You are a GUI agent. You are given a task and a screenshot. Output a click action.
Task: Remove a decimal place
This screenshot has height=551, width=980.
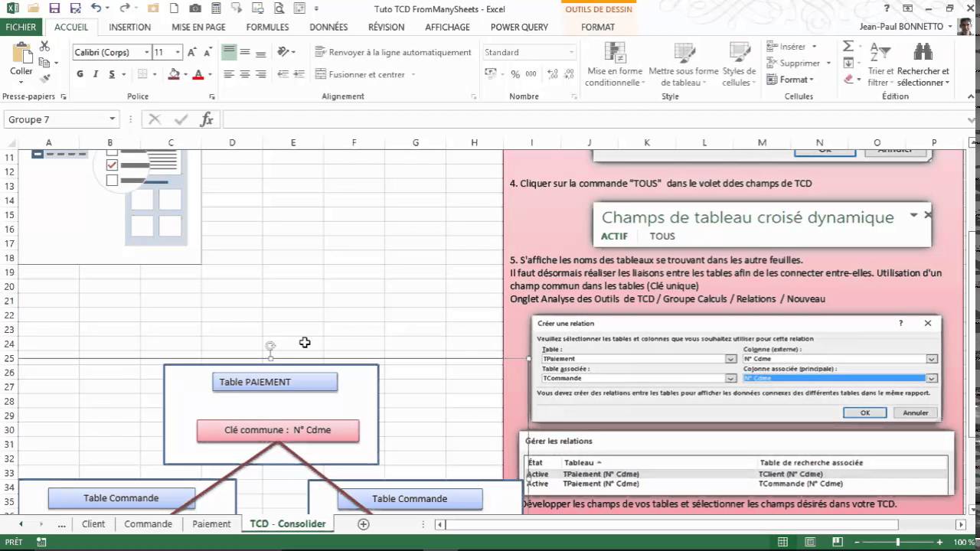tap(569, 74)
